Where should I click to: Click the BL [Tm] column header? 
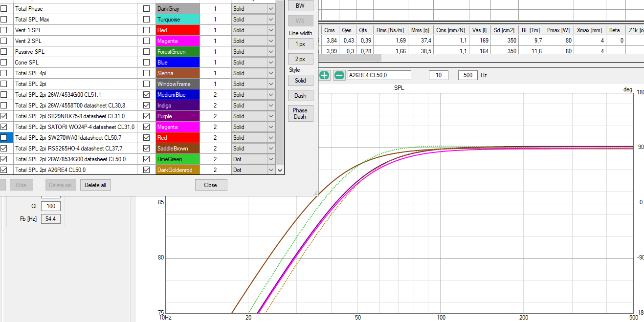tap(531, 30)
